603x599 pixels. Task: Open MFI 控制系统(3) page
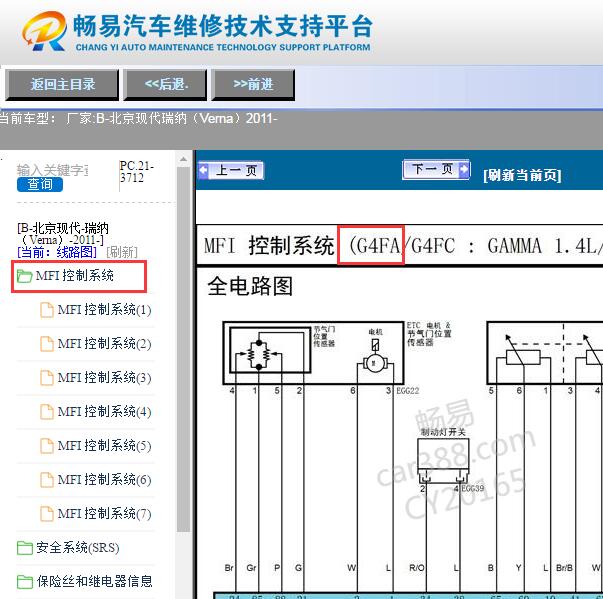104,378
